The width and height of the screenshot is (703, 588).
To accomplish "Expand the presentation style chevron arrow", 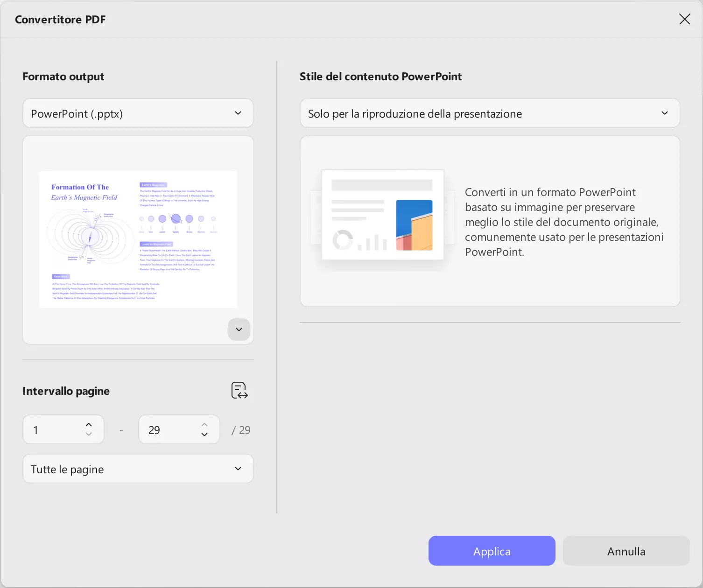I will tap(665, 113).
